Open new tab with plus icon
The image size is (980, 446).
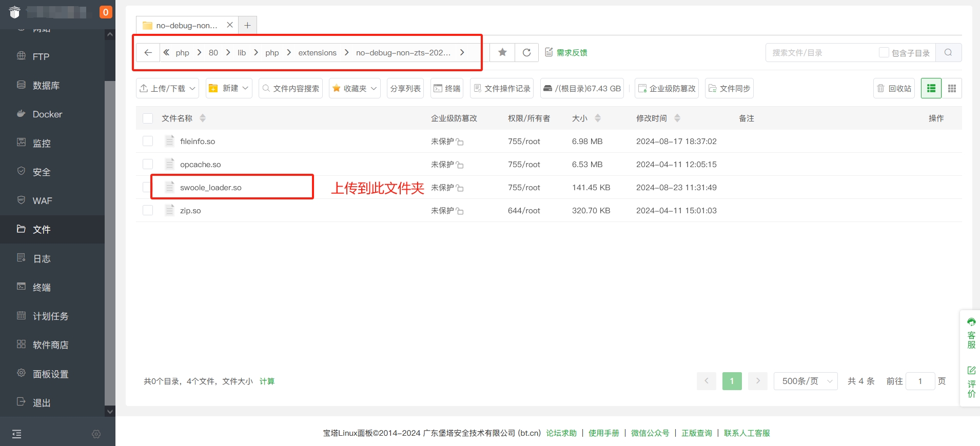[x=247, y=25]
